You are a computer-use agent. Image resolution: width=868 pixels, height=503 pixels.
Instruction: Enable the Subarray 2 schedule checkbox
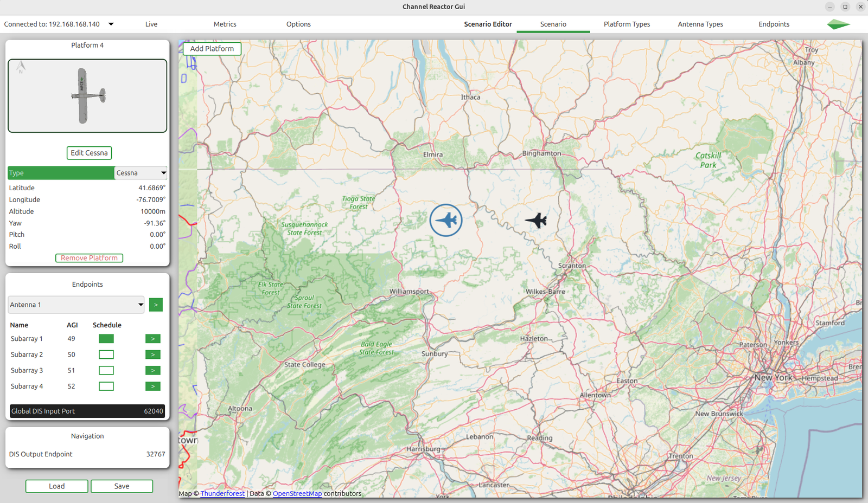coord(106,354)
